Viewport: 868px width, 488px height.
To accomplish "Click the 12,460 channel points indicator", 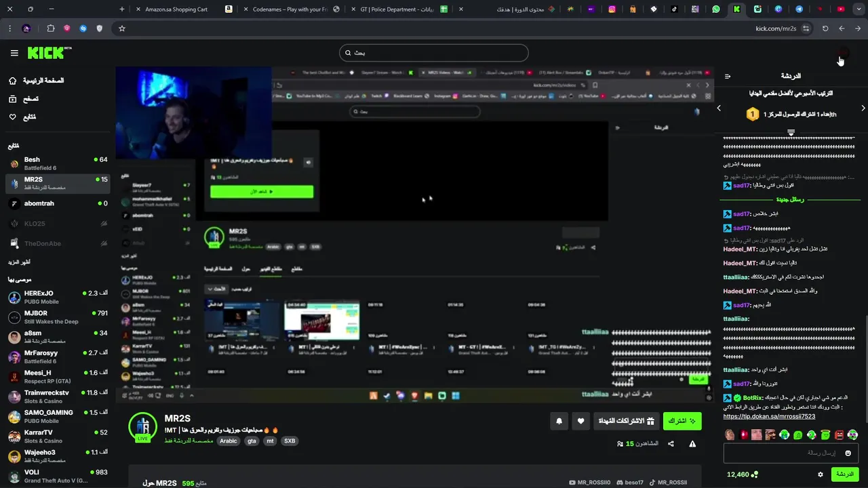I will (x=743, y=474).
